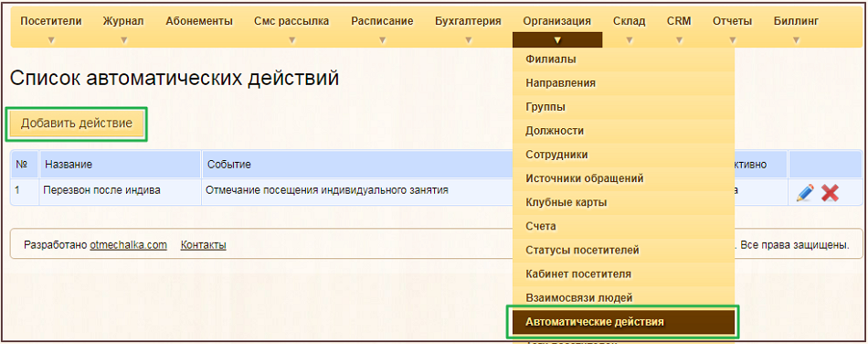Image resolution: width=868 pixels, height=344 pixels.
Task: Click the № column header
Action: pyautogui.click(x=25, y=165)
